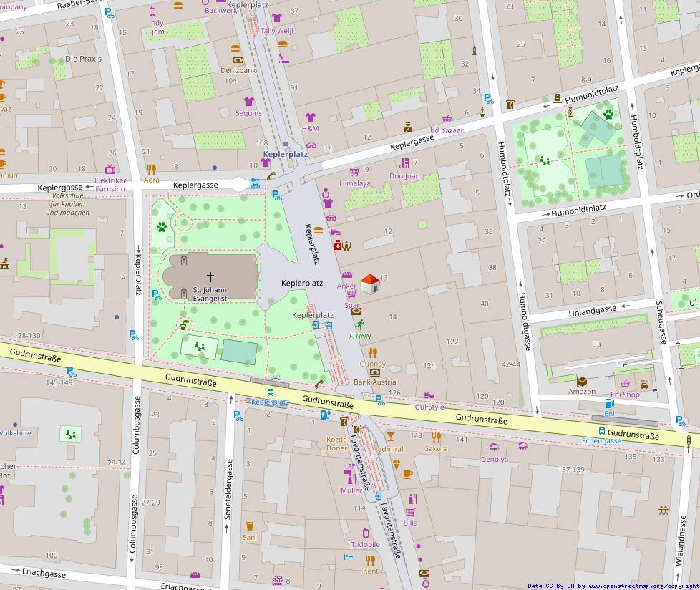The width and height of the screenshot is (700, 590).
Task: Click the Gunnay restaurant icon
Action: 372,353
